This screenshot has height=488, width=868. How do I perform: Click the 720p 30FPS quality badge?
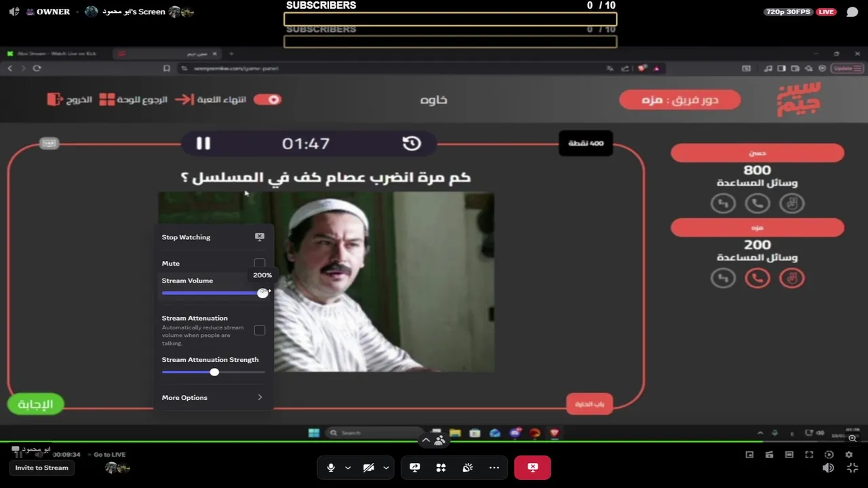click(x=789, y=12)
